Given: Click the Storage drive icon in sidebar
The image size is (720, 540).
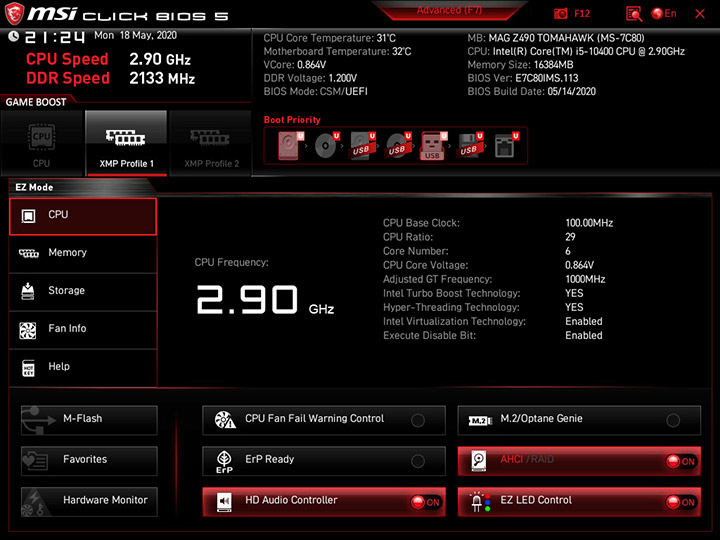Looking at the screenshot, I should click(x=28, y=292).
